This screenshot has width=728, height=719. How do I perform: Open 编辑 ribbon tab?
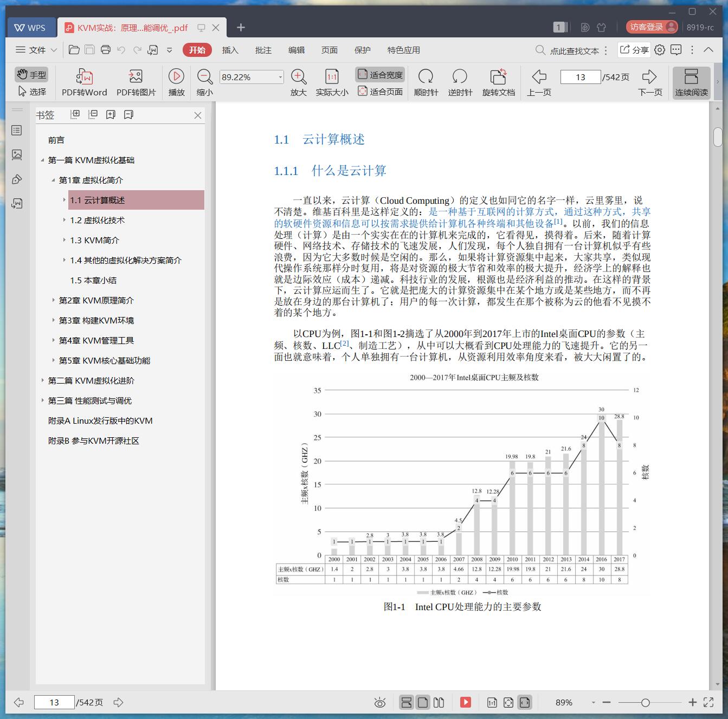296,50
